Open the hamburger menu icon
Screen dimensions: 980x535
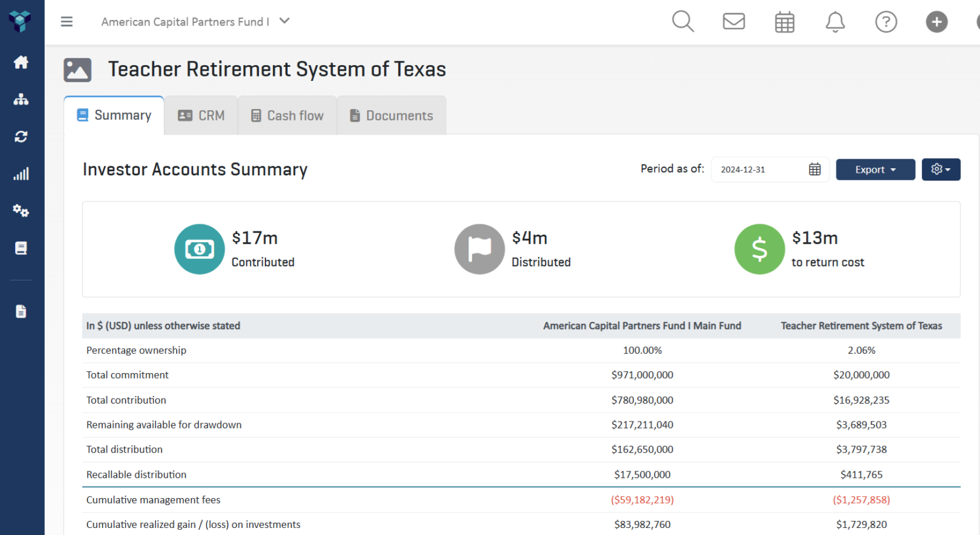coord(66,22)
